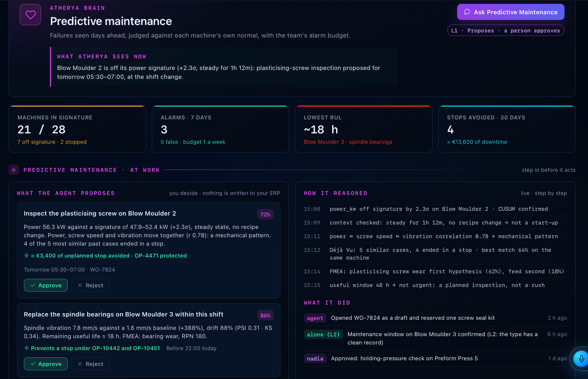Click the lightning bolt icon beside Predictive Maintenance At Work
588x379 pixels.
point(14,170)
